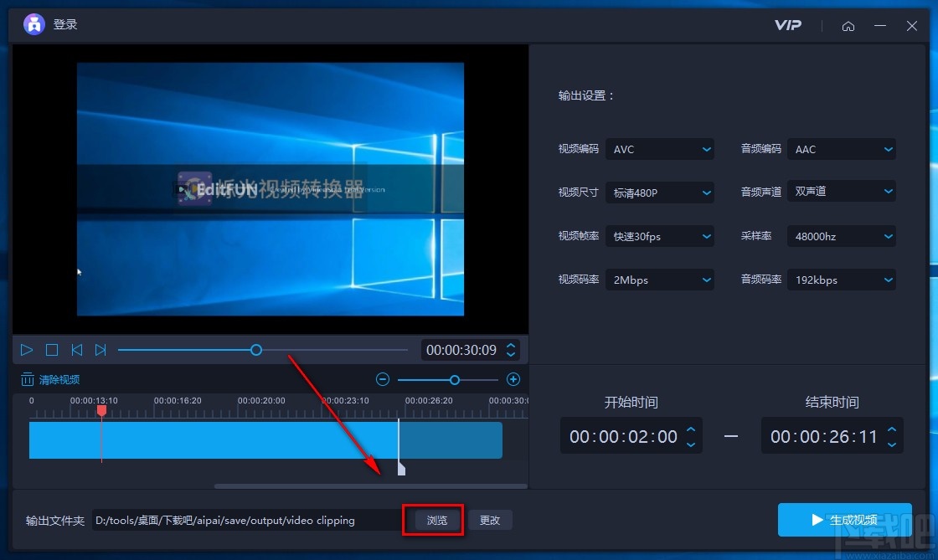Click the 00:00:20:00 timeline ruler label
938x560 pixels.
point(261,400)
